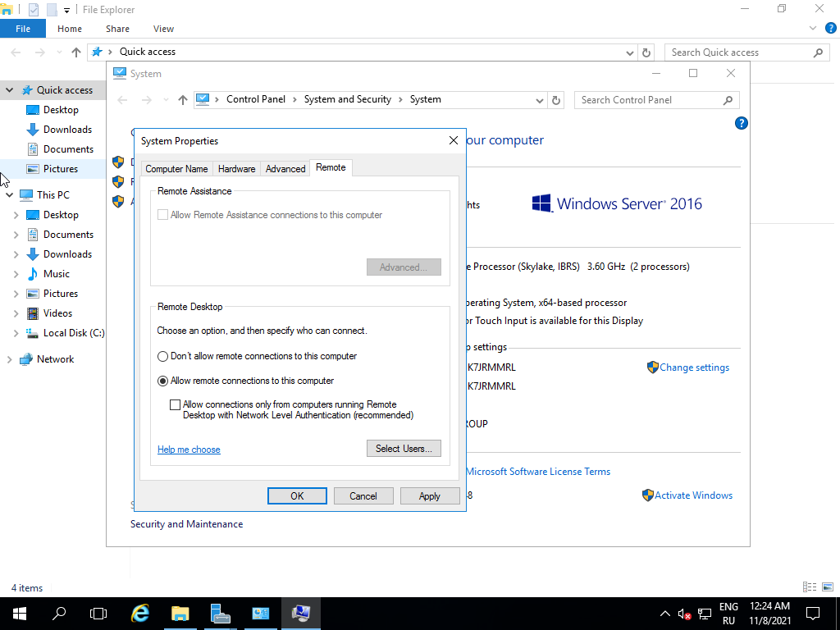Open the Help me choose link
Screen dimensions: 840x630
(189, 450)
